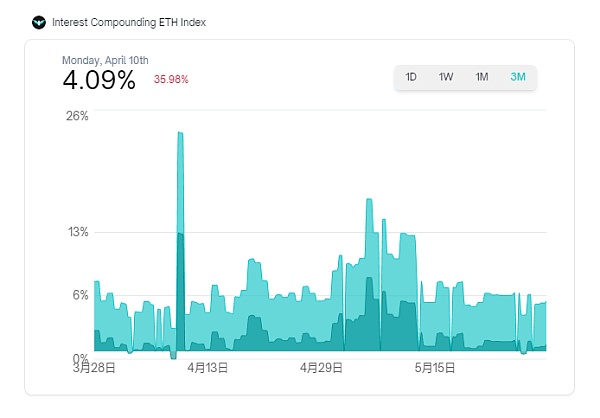
Task: Click the 13% y-axis label
Action: (78, 232)
